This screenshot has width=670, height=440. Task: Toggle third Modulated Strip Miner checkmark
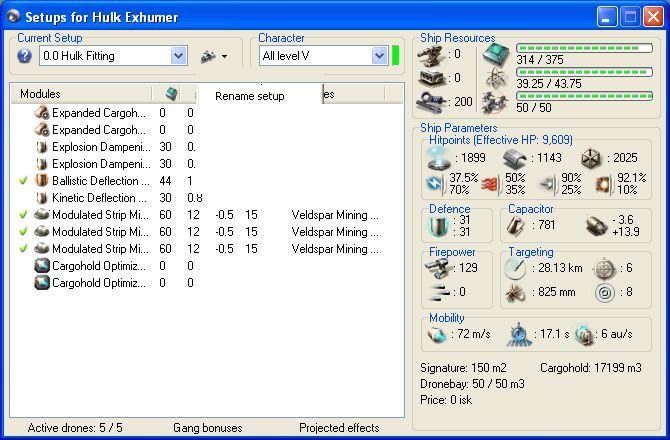tap(24, 248)
